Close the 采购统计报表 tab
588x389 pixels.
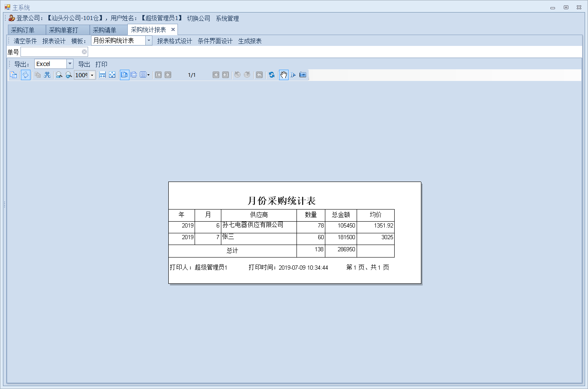point(173,30)
